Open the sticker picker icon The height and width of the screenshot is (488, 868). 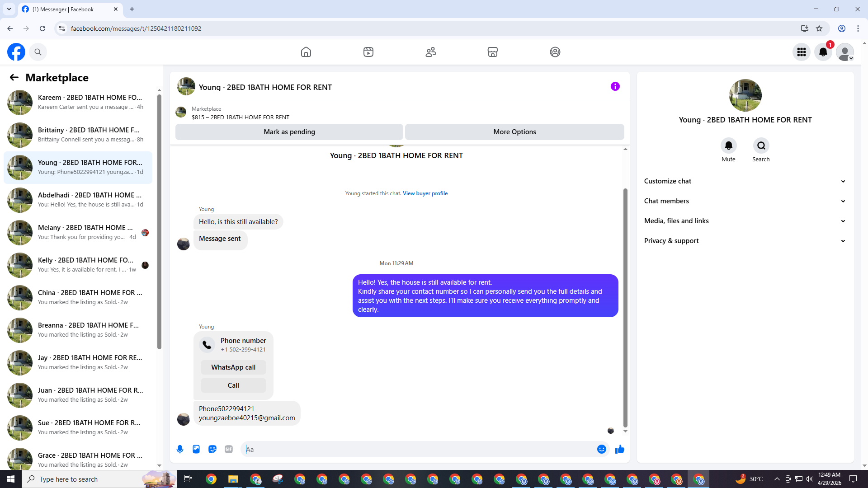[x=212, y=449]
